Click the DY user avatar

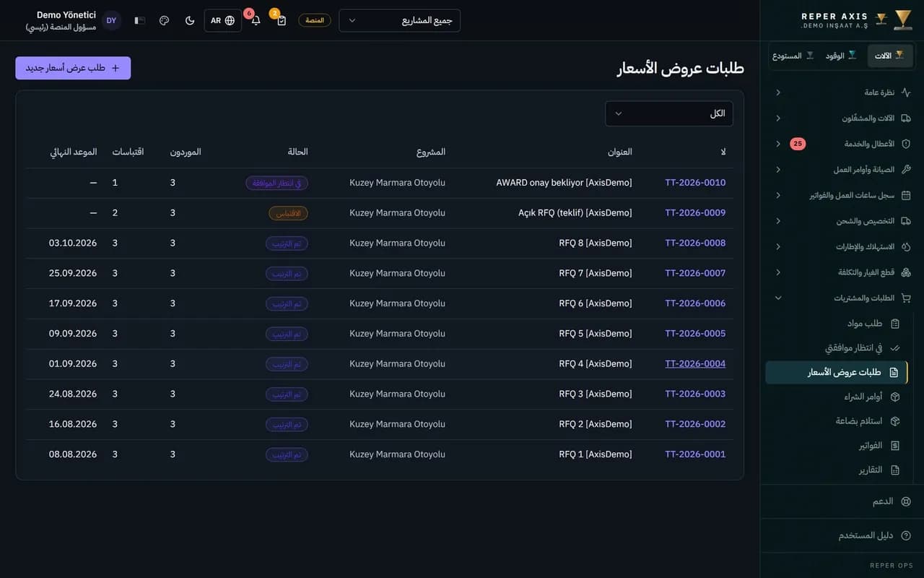[x=111, y=20]
